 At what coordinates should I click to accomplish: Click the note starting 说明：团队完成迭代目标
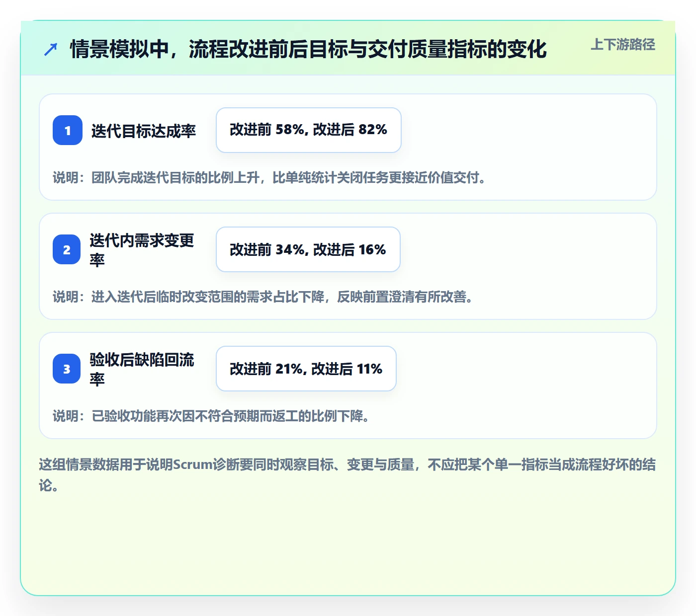pos(269,177)
